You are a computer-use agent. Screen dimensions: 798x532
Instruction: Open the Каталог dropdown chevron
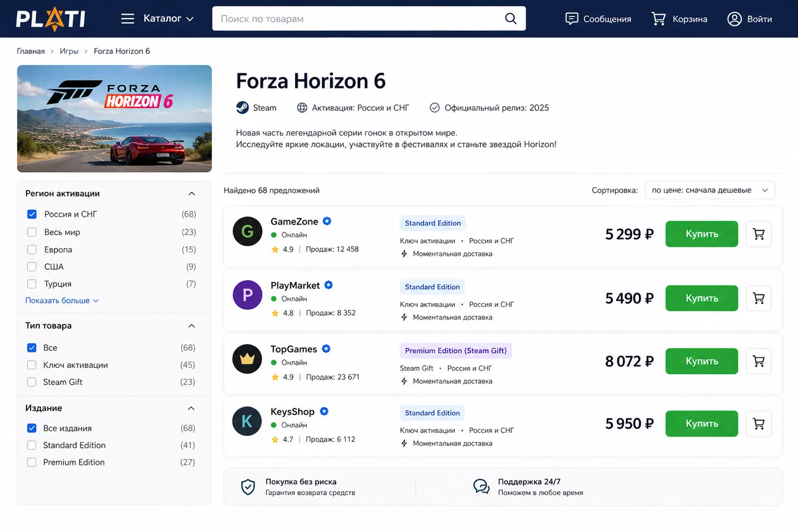click(190, 19)
